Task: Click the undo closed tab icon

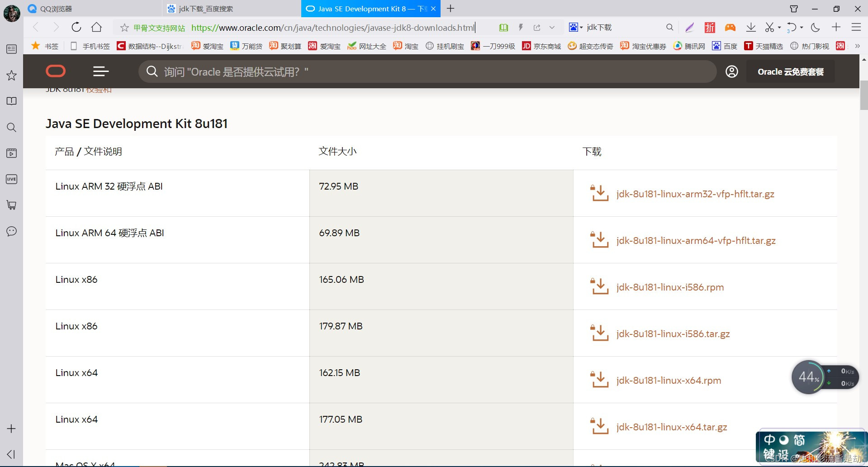Action: [792, 28]
